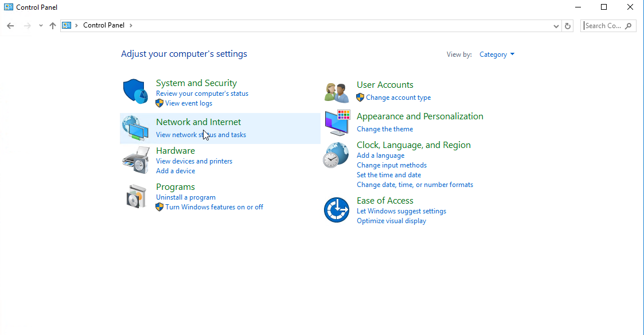Open the System and Security shield icon
This screenshot has width=644, height=335.
(x=135, y=91)
